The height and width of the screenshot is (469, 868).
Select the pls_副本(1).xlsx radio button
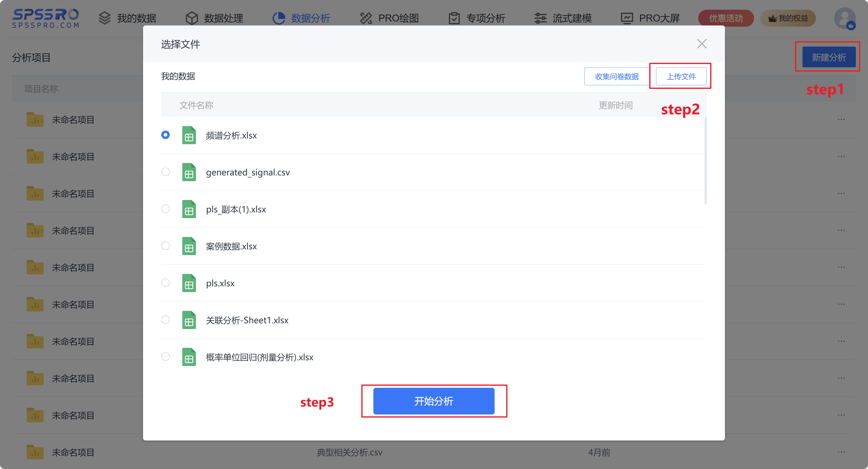165,208
